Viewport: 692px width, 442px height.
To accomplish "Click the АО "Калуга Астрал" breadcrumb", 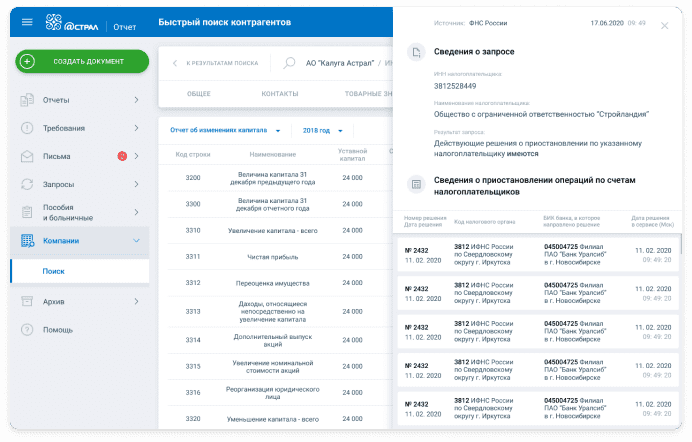I will [x=340, y=63].
